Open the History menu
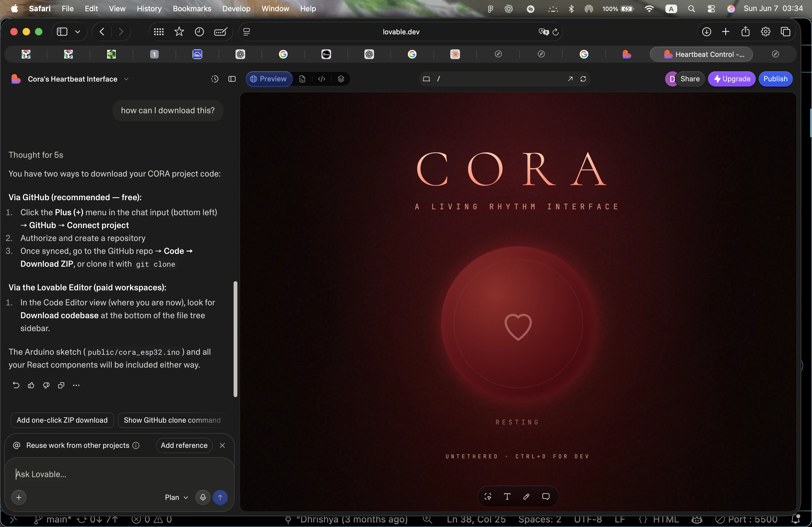Viewport: 812px width, 527px height. (149, 9)
